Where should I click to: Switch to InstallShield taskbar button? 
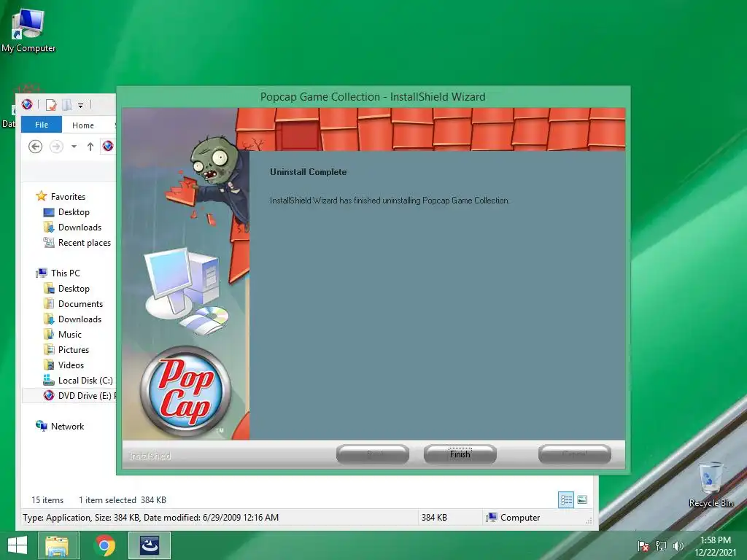149,545
